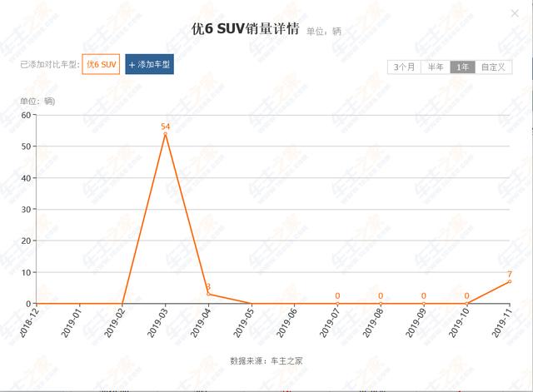The height and width of the screenshot is (392, 533).
Task: Click the data point at 2019-04
Action: [x=208, y=294]
